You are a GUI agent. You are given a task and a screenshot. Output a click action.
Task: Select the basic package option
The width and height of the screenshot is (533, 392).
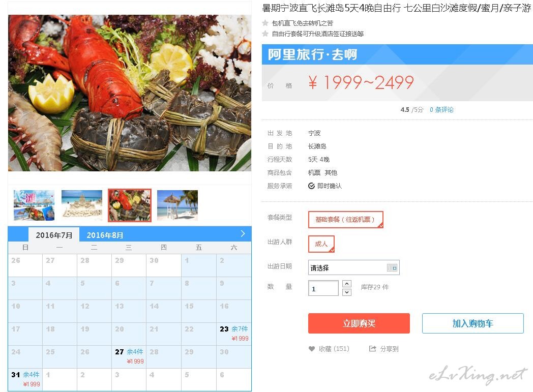click(x=346, y=220)
